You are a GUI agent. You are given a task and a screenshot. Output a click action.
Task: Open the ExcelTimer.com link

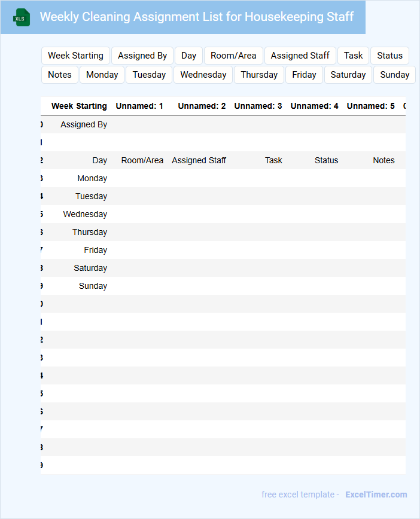[x=376, y=494]
